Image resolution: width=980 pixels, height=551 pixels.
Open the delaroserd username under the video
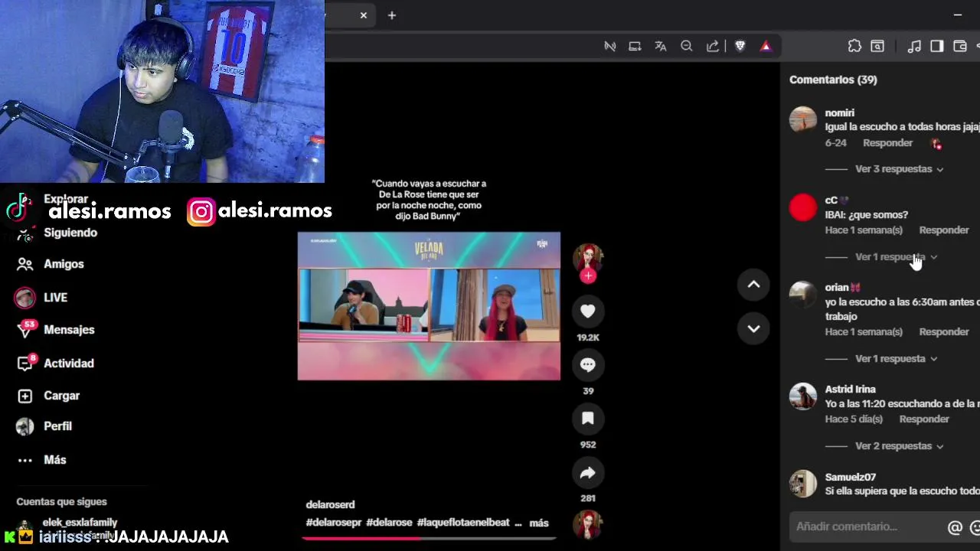tap(330, 505)
